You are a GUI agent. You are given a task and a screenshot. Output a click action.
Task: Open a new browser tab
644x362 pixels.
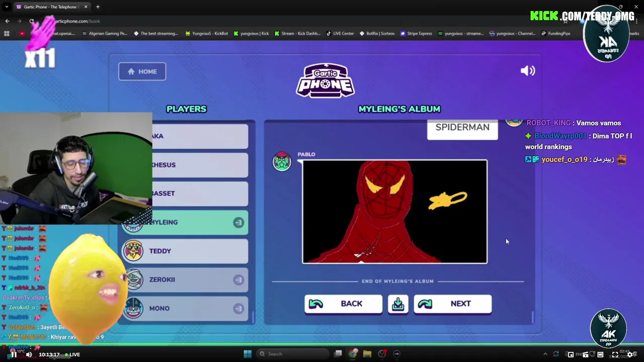98,7
